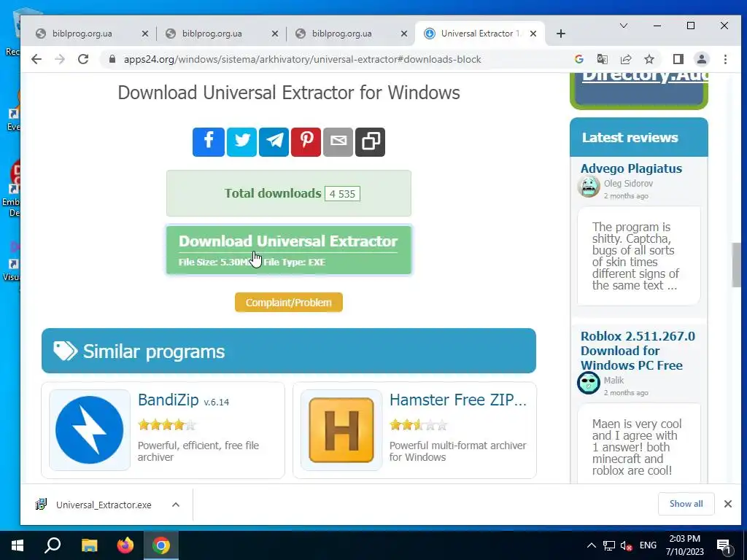
Task: Click Complaint/Problem button
Action: pyautogui.click(x=289, y=303)
